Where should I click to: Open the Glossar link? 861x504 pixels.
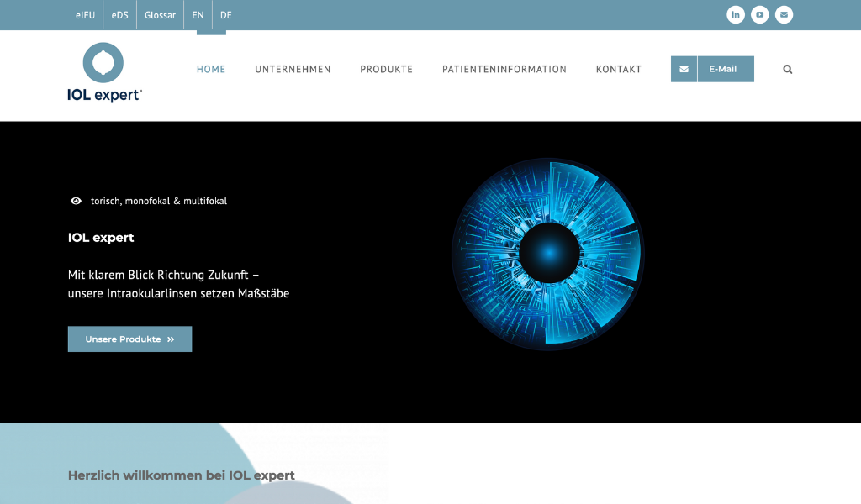pos(160,15)
